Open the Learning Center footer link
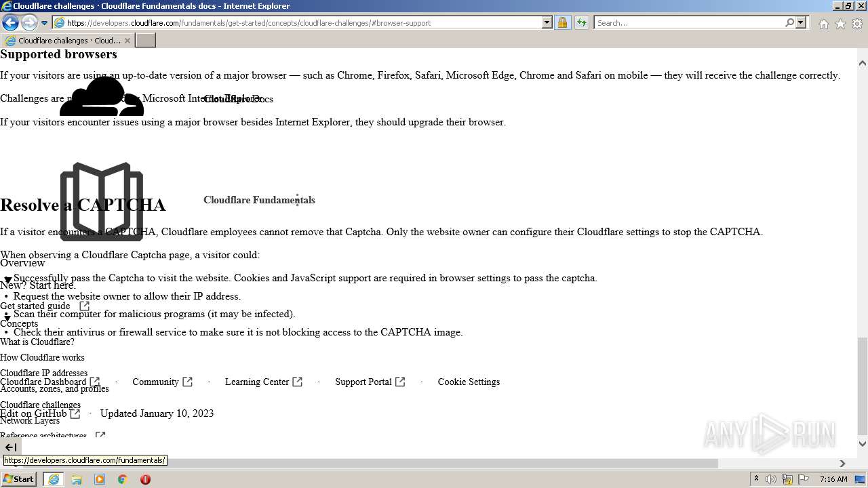 (257, 382)
